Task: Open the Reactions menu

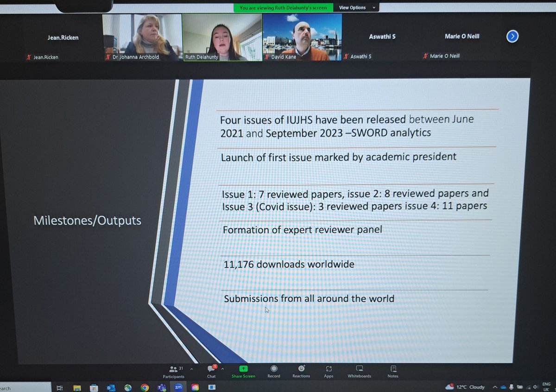Action: pyautogui.click(x=301, y=371)
